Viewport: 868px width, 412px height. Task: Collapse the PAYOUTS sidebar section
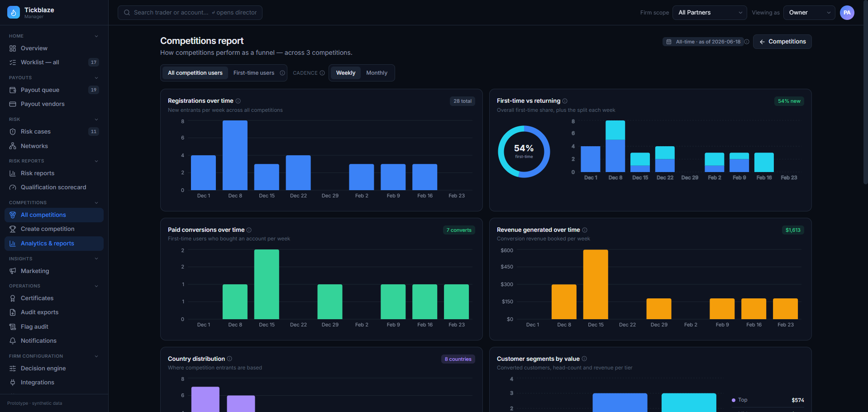pos(96,78)
